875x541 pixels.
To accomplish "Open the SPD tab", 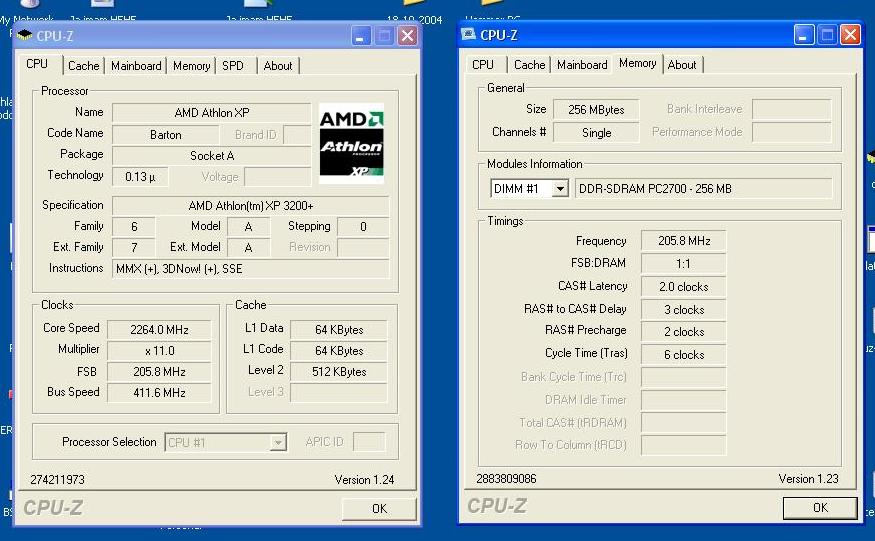I will (x=233, y=66).
